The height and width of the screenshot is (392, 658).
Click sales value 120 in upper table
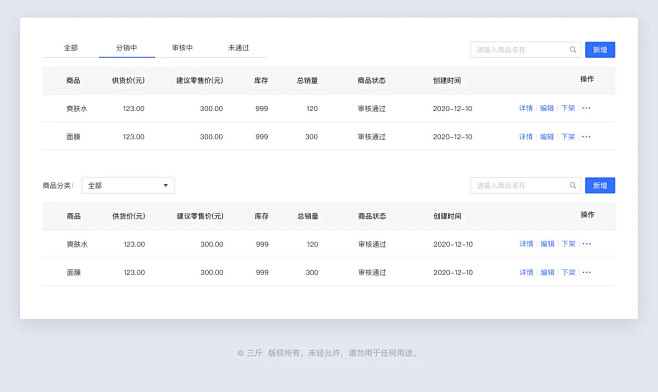coord(312,108)
